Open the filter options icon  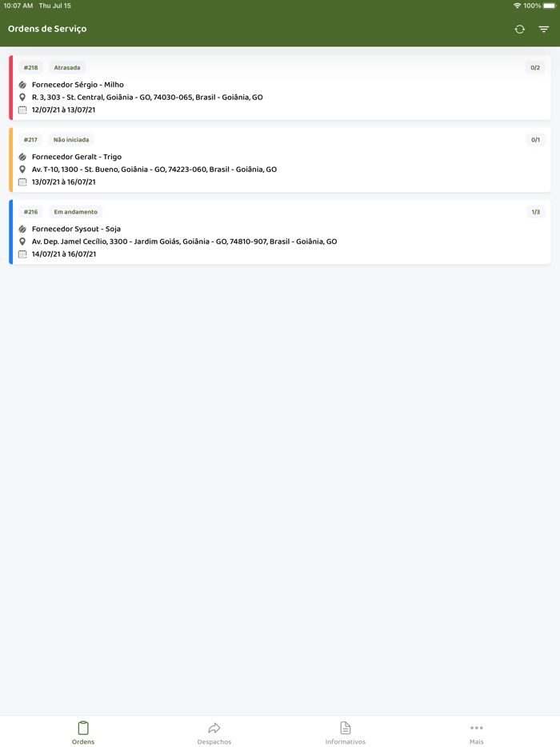[544, 30]
